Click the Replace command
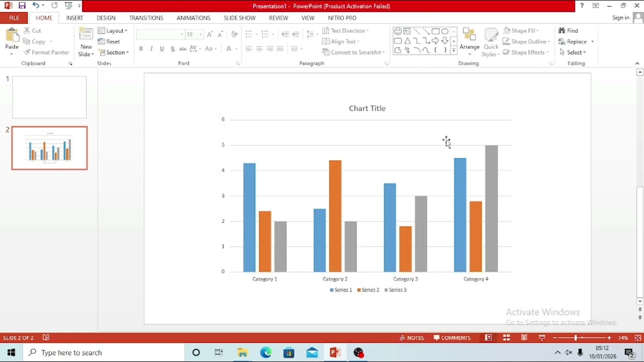The height and width of the screenshot is (362, 644). tap(576, 42)
